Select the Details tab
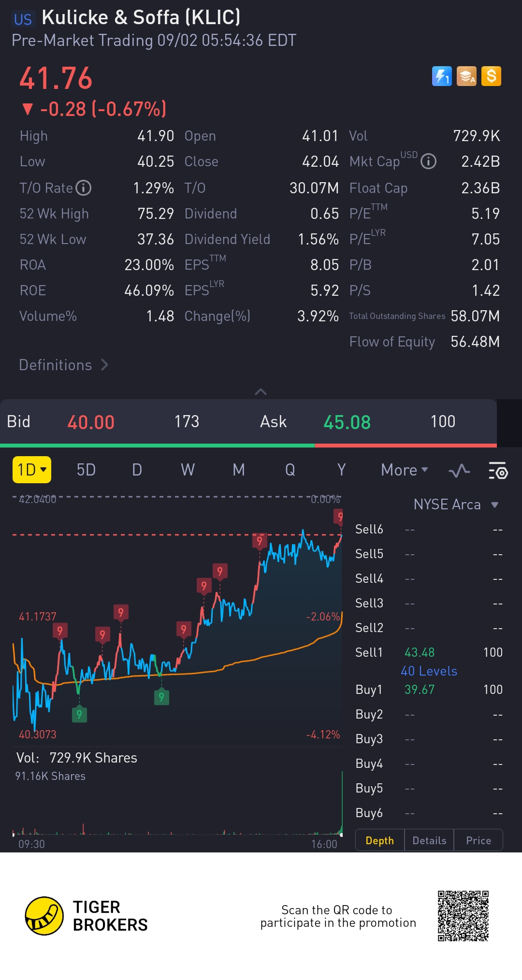This screenshot has height=980, width=522. (429, 840)
